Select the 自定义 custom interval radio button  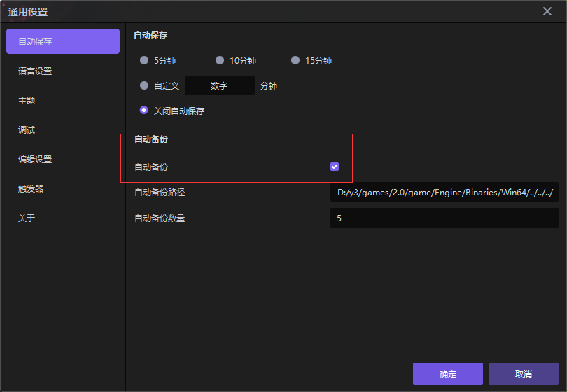click(x=144, y=86)
